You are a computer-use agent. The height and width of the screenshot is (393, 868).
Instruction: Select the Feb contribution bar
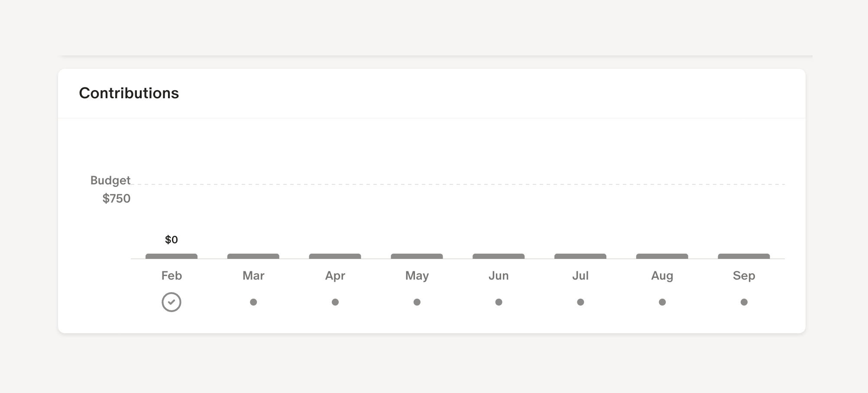(x=172, y=256)
